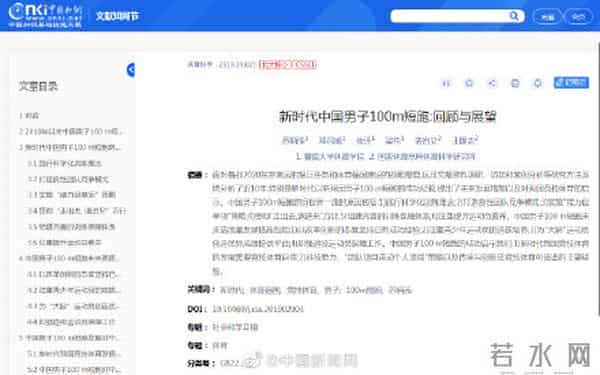Screen dimensions: 600x375
Task: Jump to outline subsection 3.4
Action: tap(77, 211)
